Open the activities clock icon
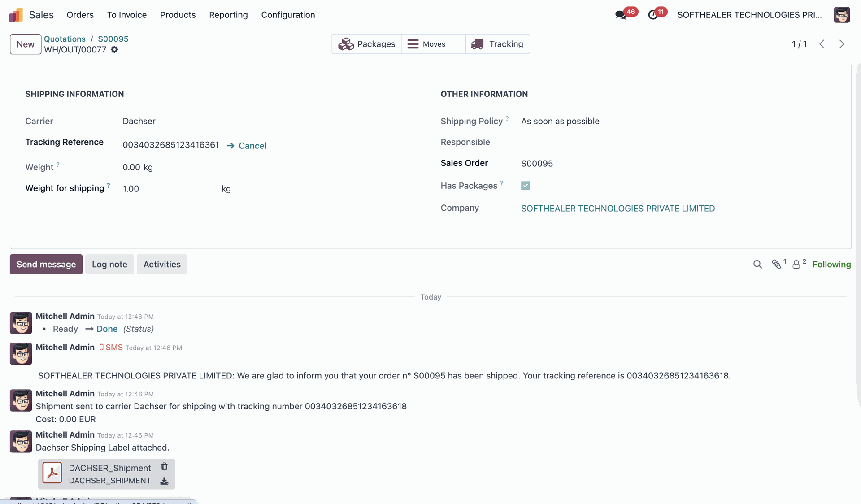 [x=653, y=15]
